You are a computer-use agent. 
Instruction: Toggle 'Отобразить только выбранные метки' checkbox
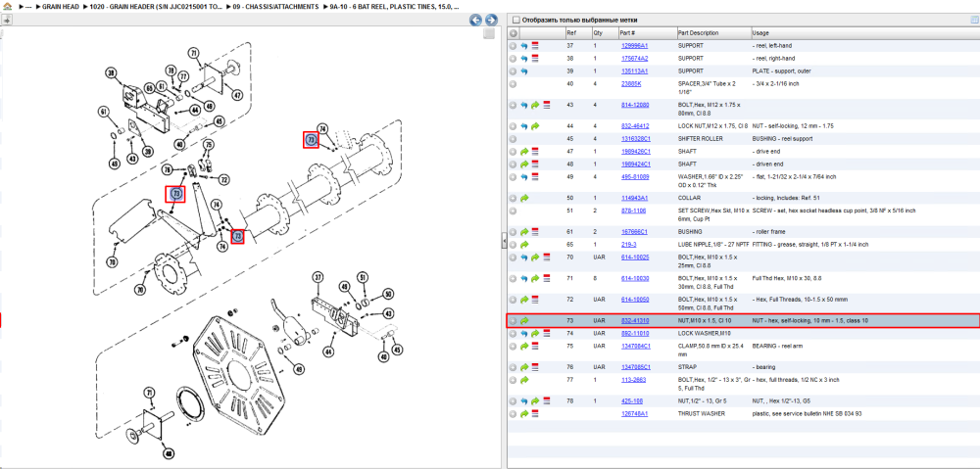coord(515,20)
